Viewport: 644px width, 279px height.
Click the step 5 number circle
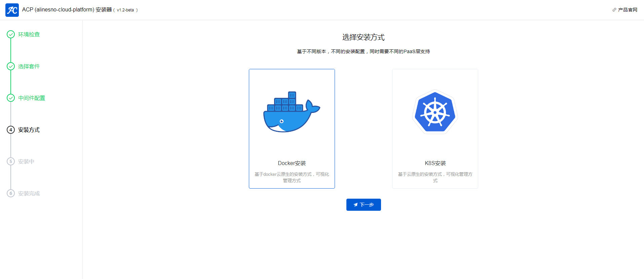point(11,161)
